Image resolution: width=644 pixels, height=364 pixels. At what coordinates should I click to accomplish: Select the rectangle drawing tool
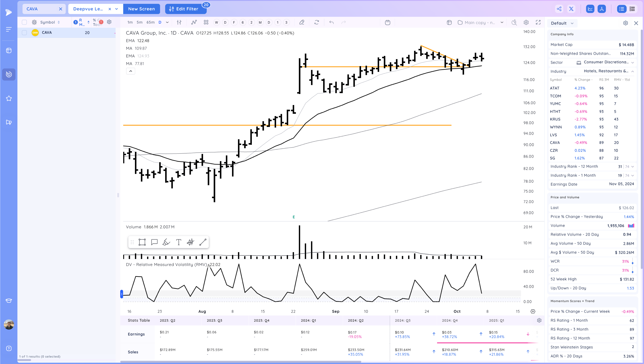click(142, 242)
